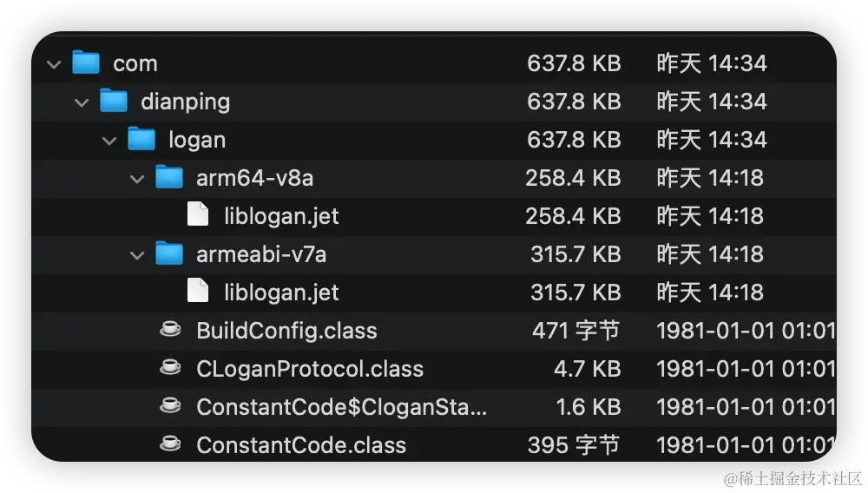Screen dimensions: 868x493
Task: Click the arm64-v8a folder icon
Action: (169, 177)
